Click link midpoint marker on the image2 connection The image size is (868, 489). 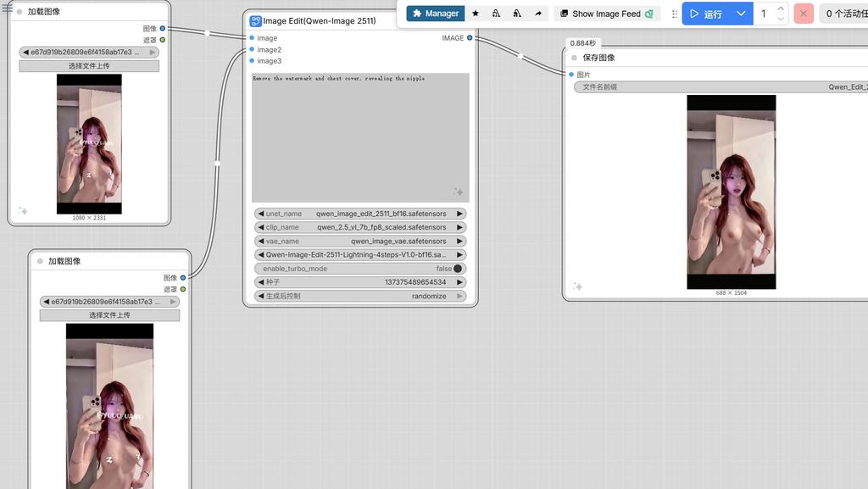(217, 164)
